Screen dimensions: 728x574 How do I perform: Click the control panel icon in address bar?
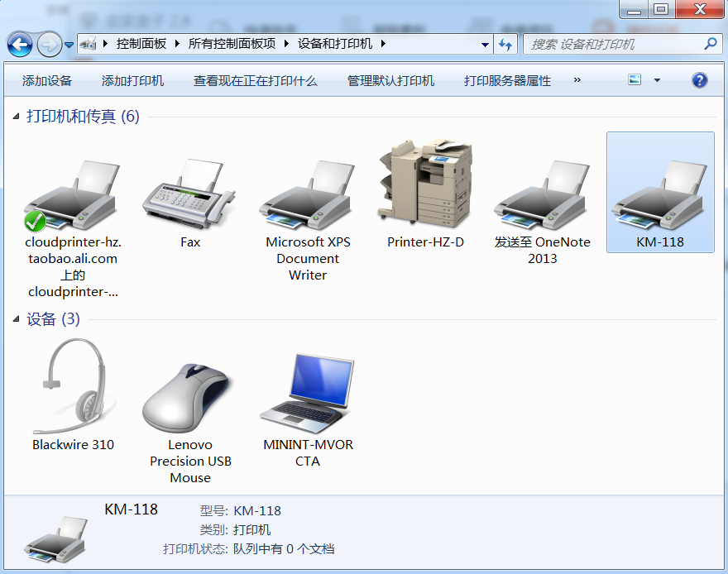coord(88,44)
